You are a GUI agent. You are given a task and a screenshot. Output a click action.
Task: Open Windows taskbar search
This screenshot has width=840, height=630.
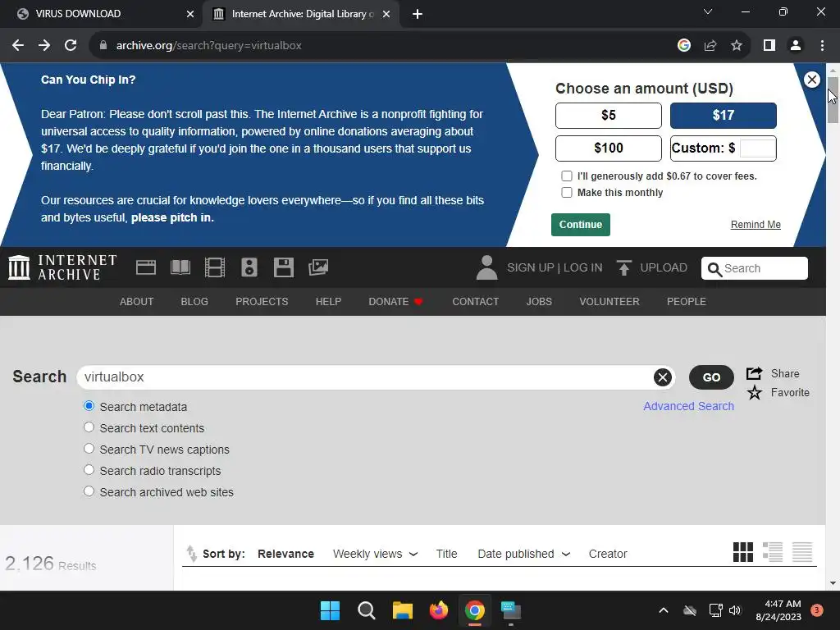367,610
